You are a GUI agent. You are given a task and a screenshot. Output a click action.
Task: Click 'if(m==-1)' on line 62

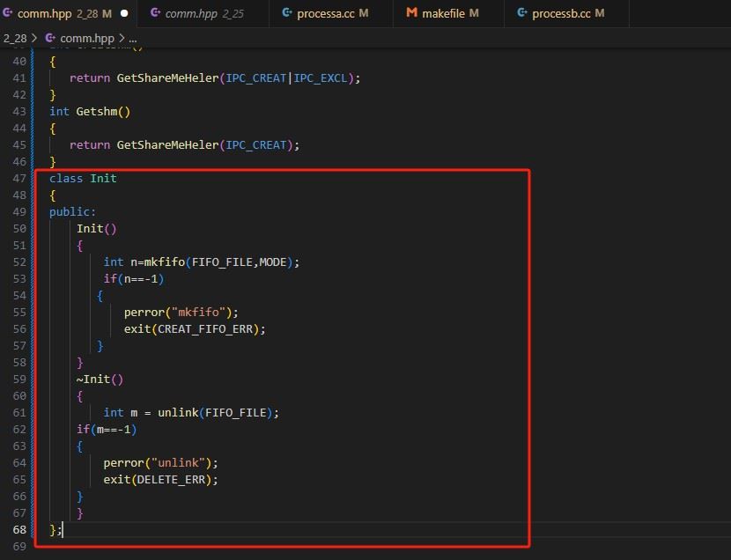107,430
